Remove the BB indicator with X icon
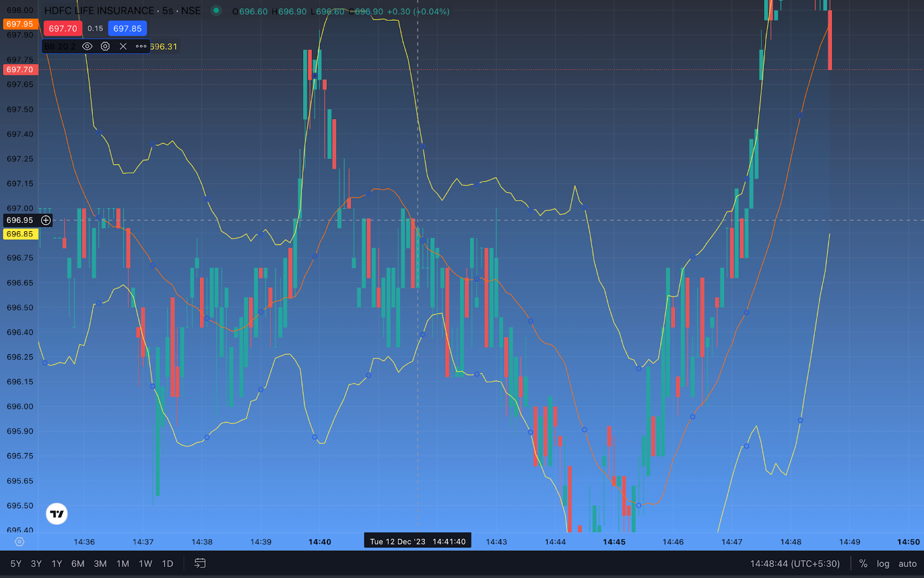The image size is (924, 578). pyautogui.click(x=123, y=46)
